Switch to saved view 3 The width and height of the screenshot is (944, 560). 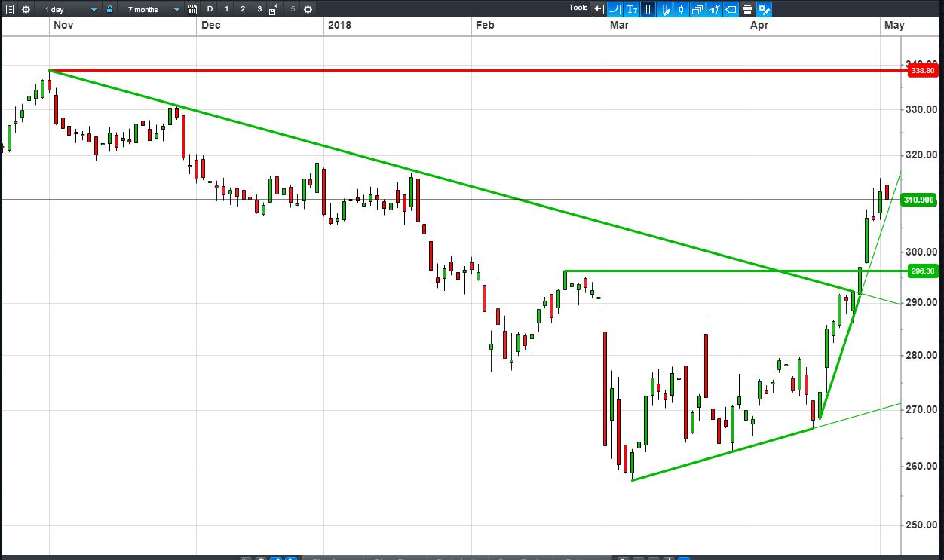[x=259, y=9]
